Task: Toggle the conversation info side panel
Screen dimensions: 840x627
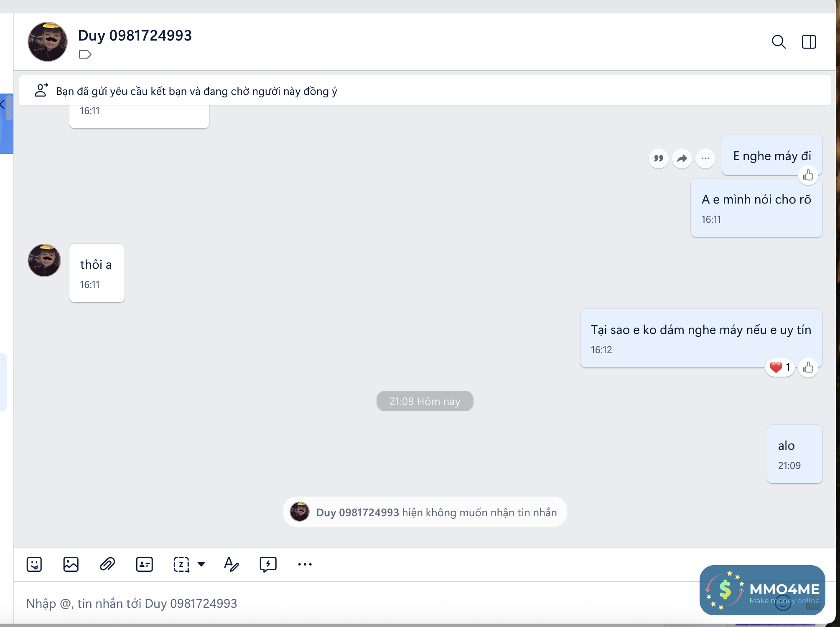Action: (809, 42)
